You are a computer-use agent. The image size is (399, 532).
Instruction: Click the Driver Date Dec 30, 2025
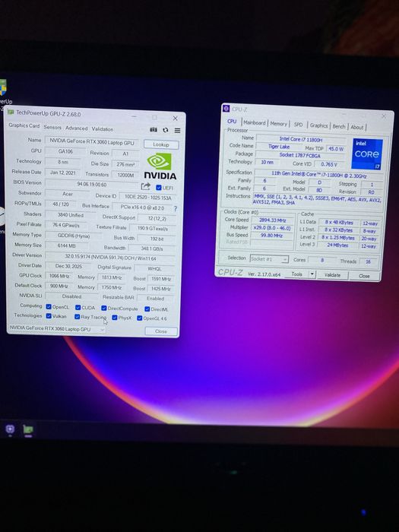point(68,266)
